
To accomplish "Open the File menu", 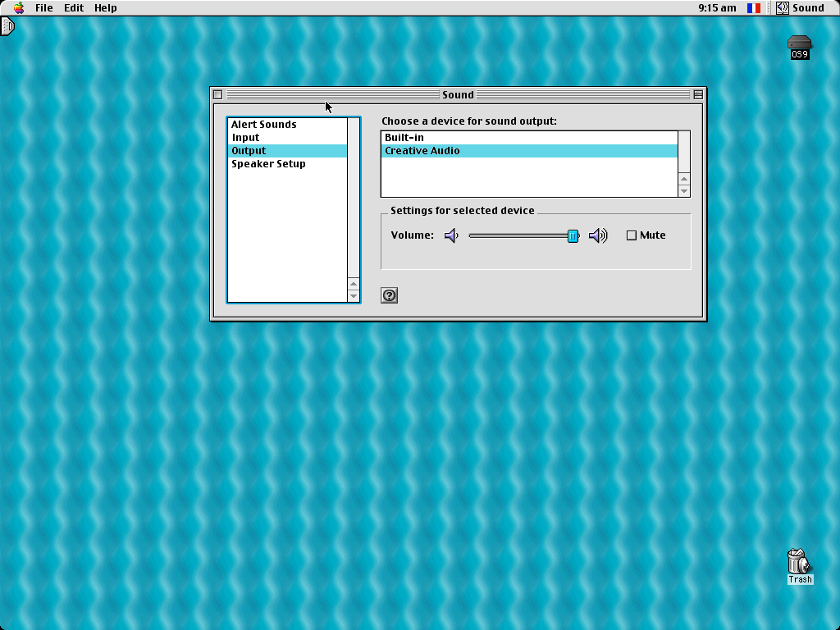I will pos(44,7).
